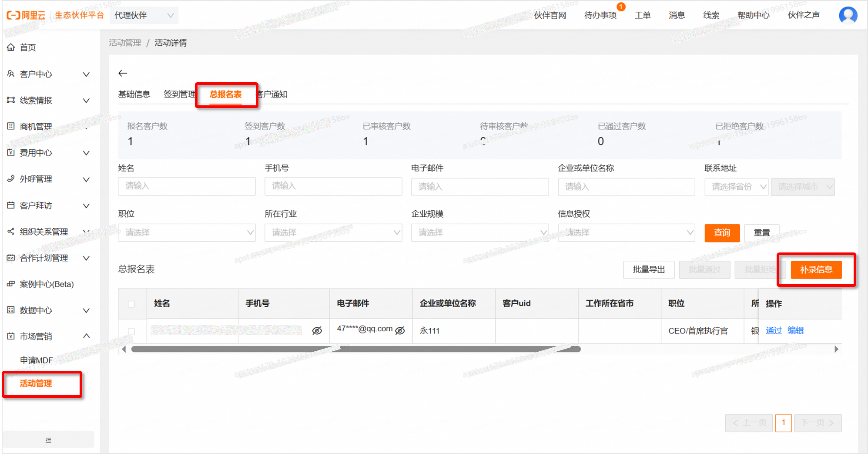Screen dimensions: 868x454
Task: Click the 客户中心 sidebar icon
Action: (11, 74)
